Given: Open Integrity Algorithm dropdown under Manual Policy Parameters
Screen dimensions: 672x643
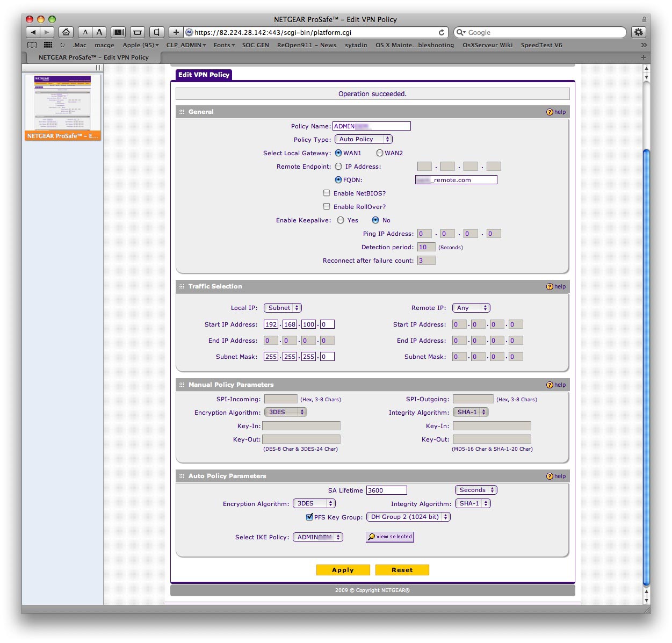Looking at the screenshot, I should point(471,412).
